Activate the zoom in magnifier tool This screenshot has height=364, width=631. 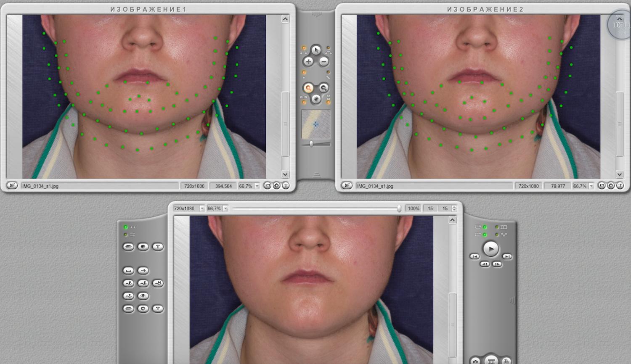click(308, 88)
